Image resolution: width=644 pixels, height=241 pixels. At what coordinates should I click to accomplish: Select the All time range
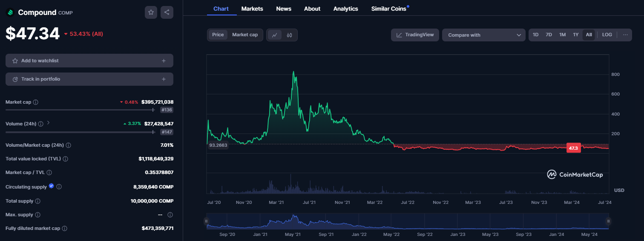(589, 35)
